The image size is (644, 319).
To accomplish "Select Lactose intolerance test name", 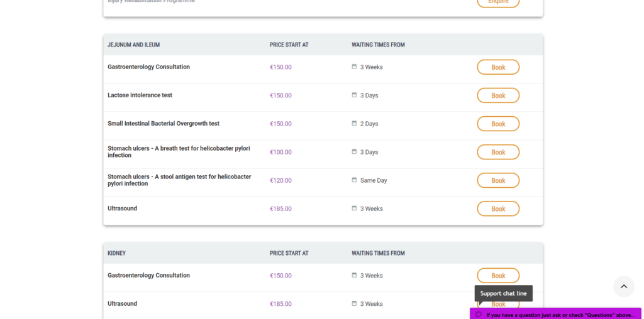I will [140, 95].
